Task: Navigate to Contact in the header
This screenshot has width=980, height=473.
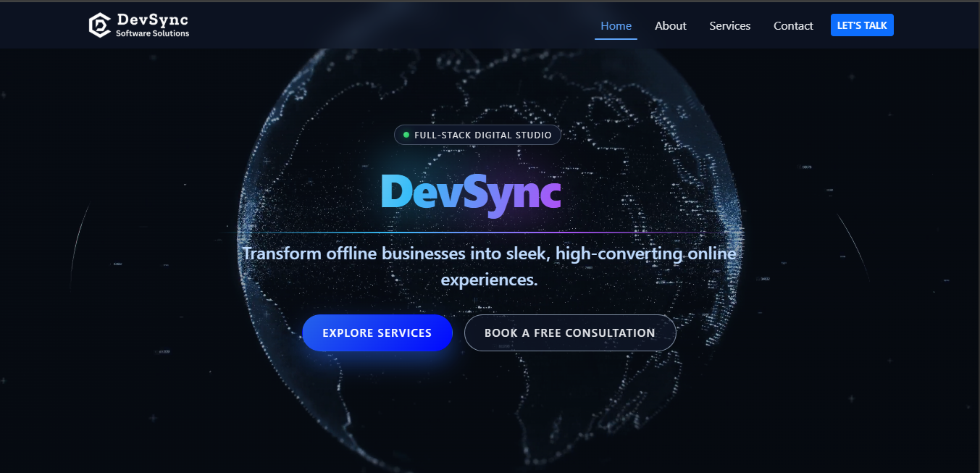Action: (793, 25)
